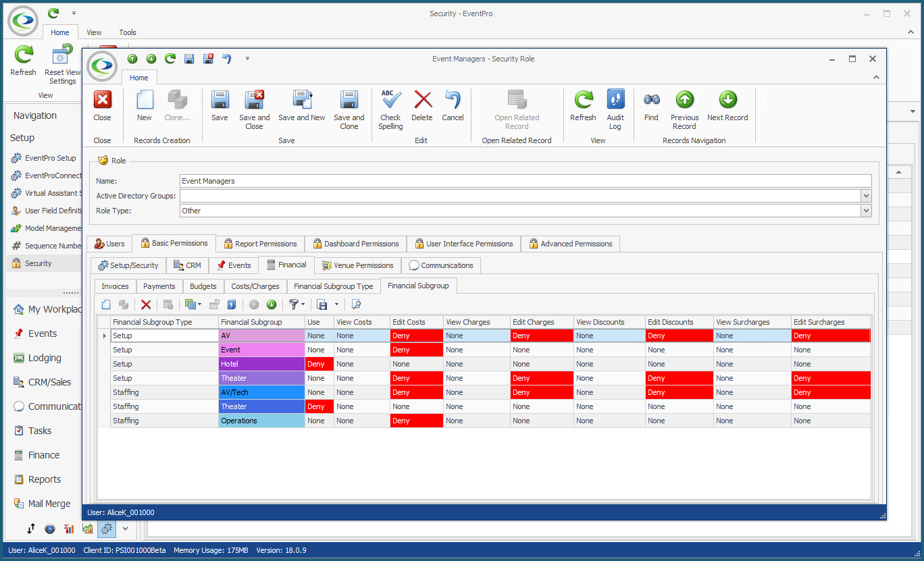924x561 pixels.
Task: Open the Venue Permissions sub-tab
Action: 357,265
